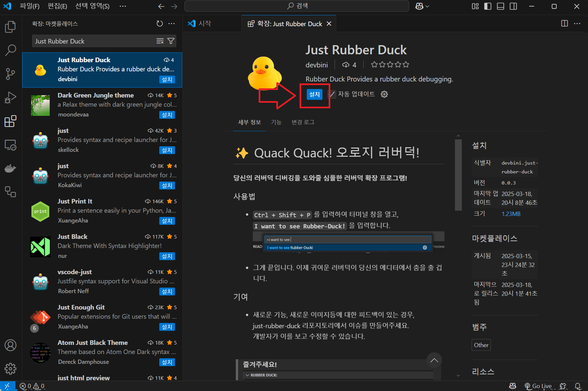Image resolution: width=588 pixels, height=391 pixels.
Task: Open the Remote Explorer view
Action: (x=10, y=145)
